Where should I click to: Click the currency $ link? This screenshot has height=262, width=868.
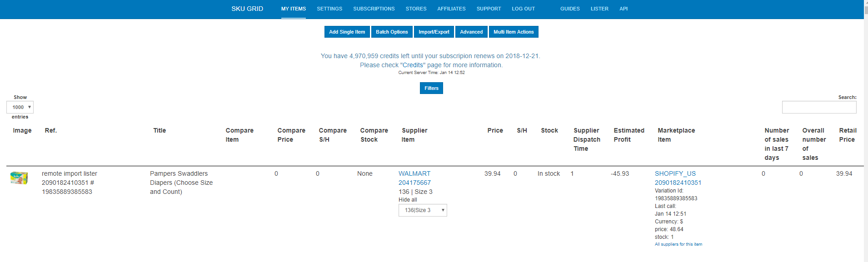click(682, 222)
